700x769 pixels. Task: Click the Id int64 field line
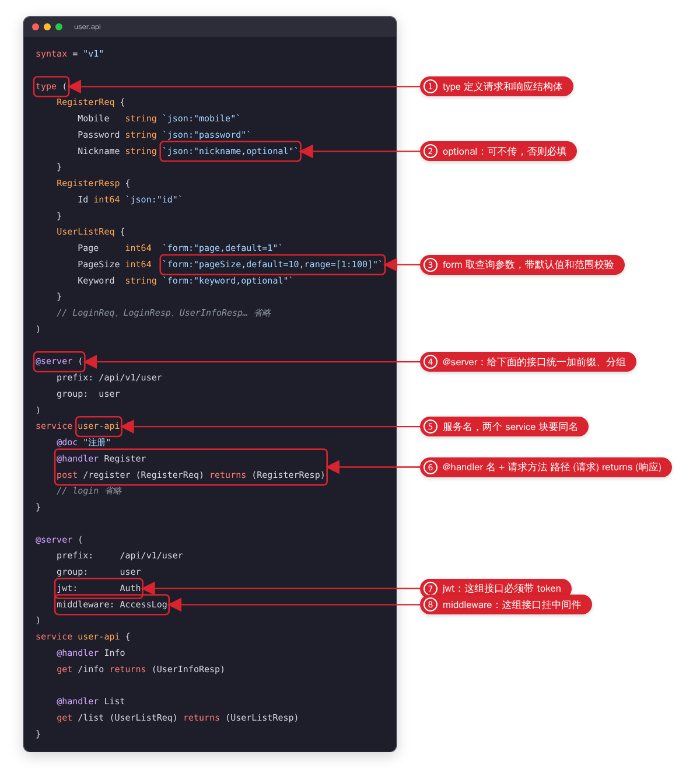coord(130,200)
